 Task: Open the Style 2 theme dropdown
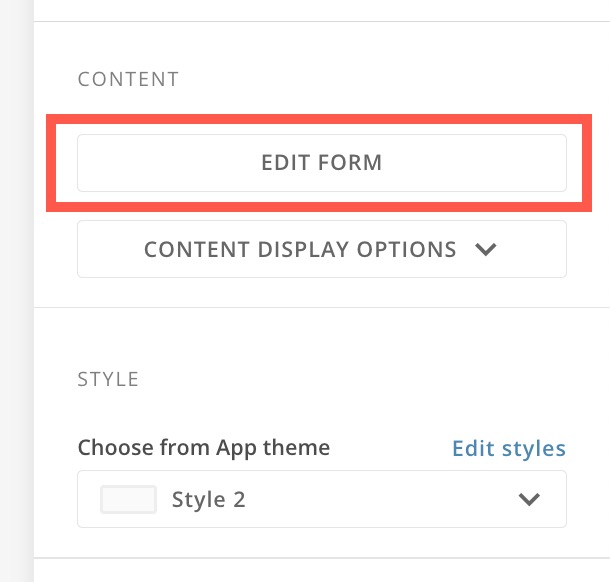pos(321,499)
